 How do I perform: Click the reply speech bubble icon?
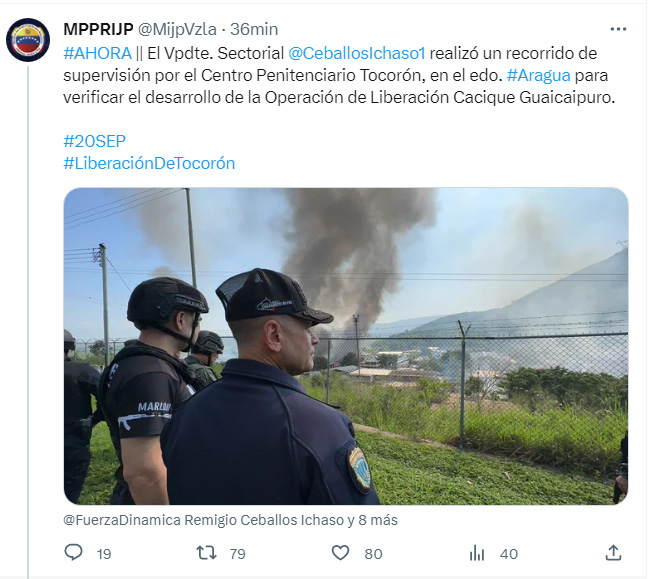click(x=73, y=552)
